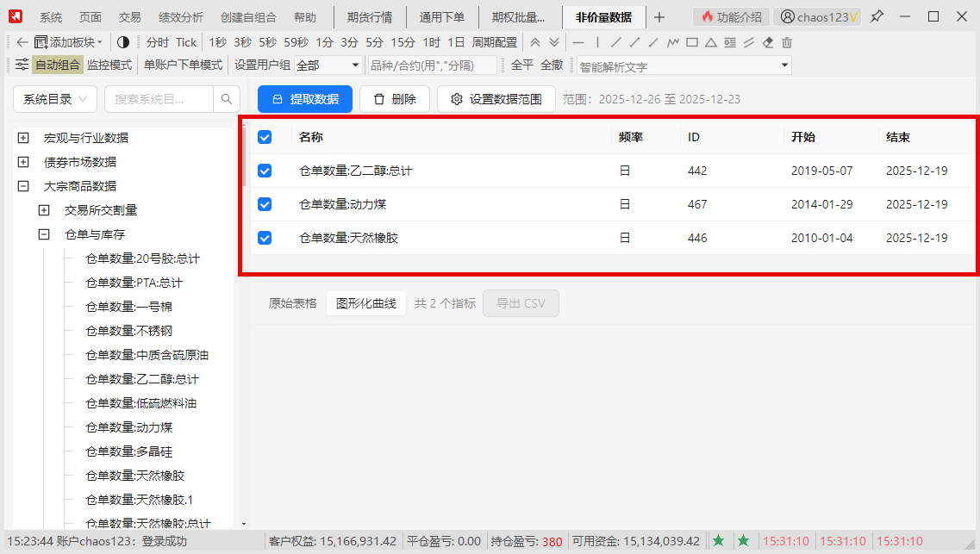Toggle the select-all checkbox in table header

click(265, 137)
